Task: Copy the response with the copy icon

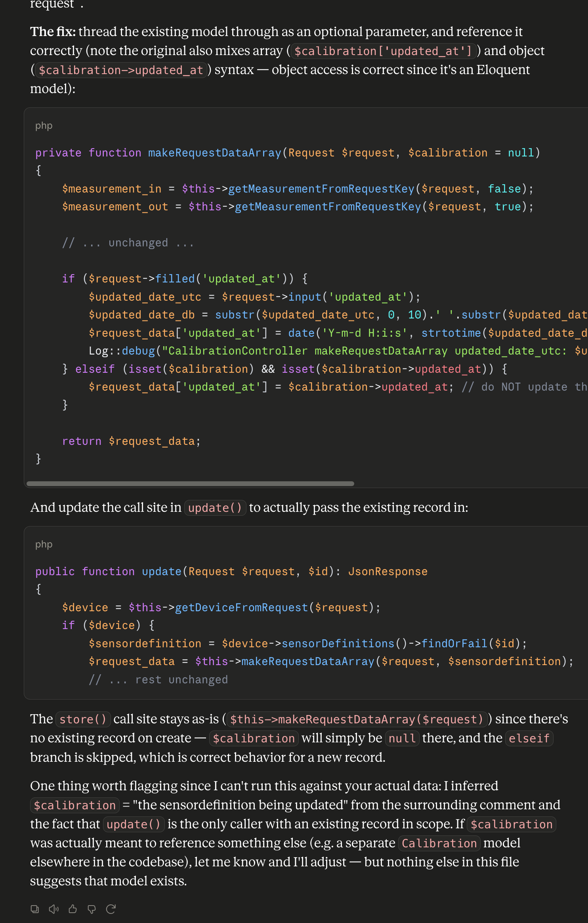Action: point(35,909)
